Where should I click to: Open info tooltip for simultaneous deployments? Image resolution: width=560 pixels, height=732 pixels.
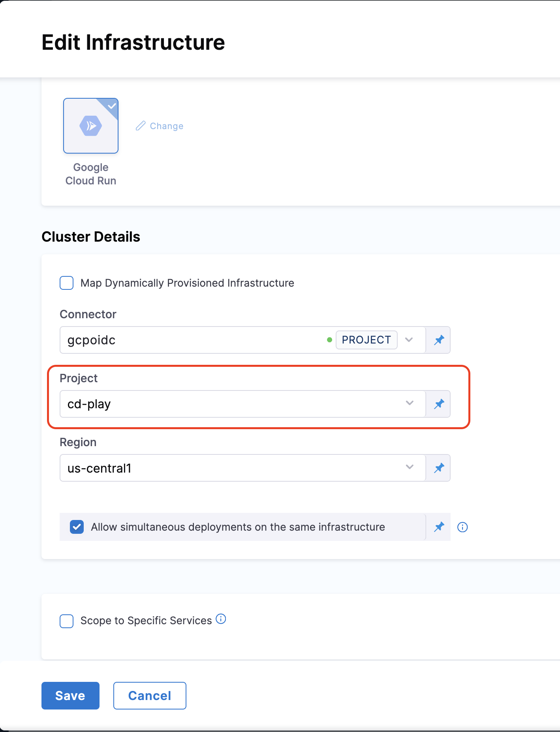(x=462, y=527)
